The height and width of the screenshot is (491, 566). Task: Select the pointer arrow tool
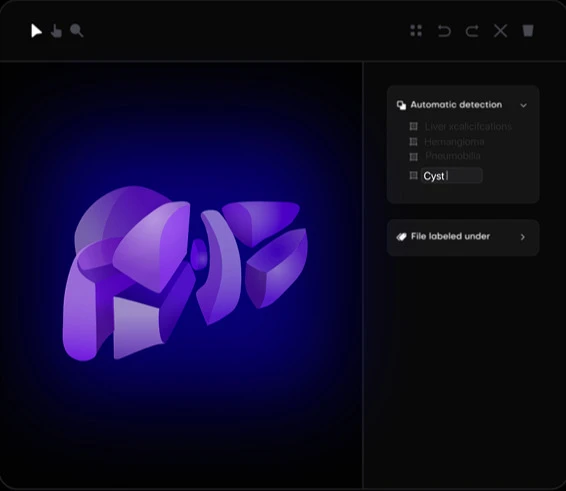(36, 31)
